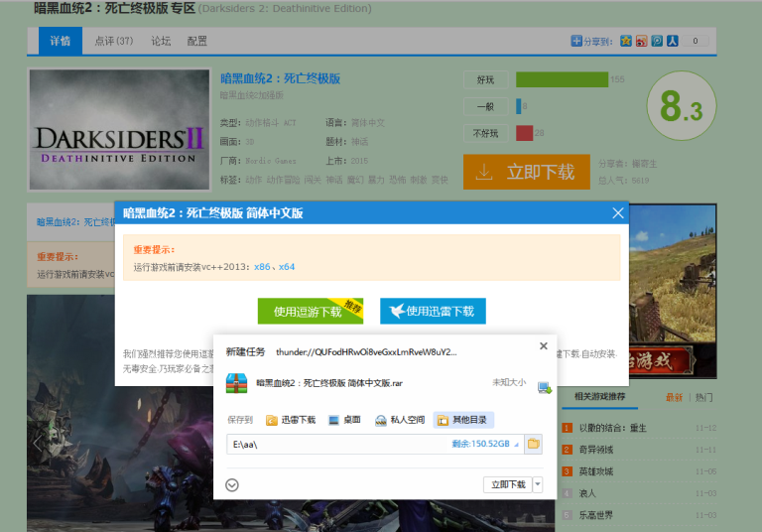Click the blue 使用迅雷下载 button

click(x=433, y=312)
